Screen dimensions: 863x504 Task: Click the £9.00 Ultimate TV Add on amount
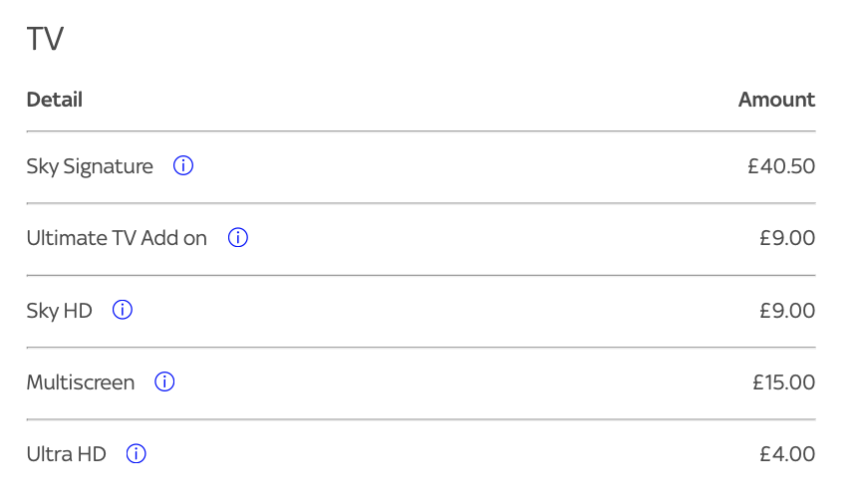click(x=787, y=238)
